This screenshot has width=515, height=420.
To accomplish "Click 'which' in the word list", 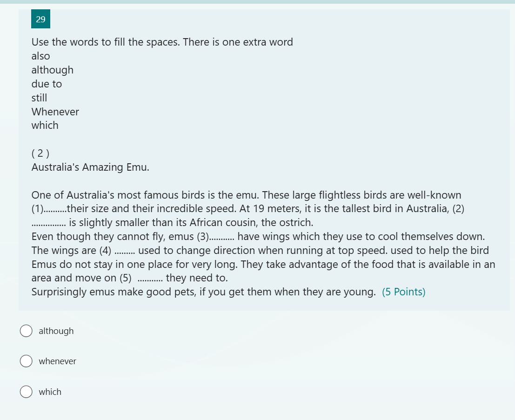I will pos(45,126).
